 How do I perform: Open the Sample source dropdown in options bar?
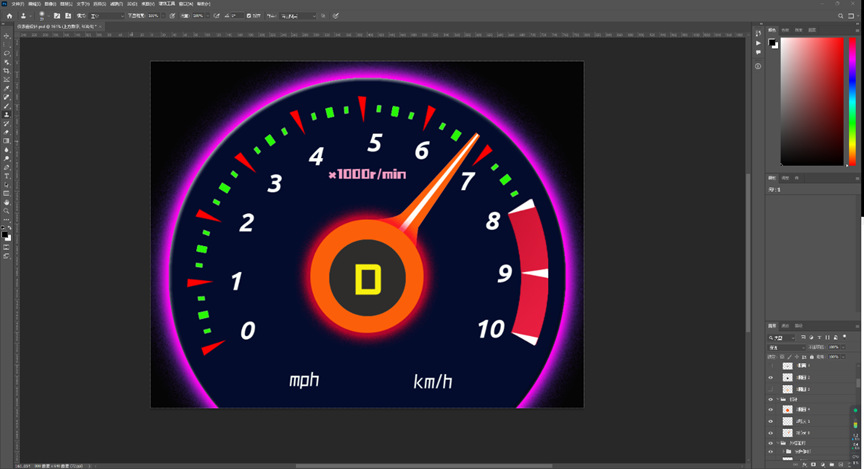(297, 16)
